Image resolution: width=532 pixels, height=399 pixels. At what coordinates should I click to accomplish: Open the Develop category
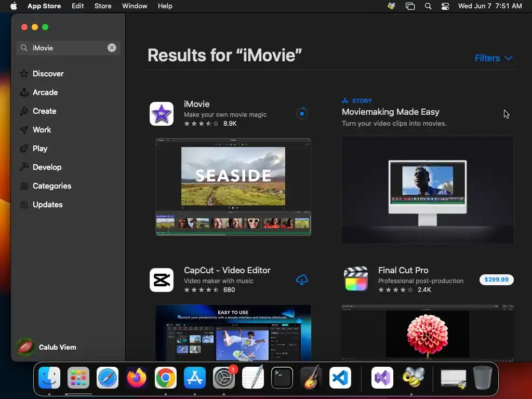click(x=47, y=167)
